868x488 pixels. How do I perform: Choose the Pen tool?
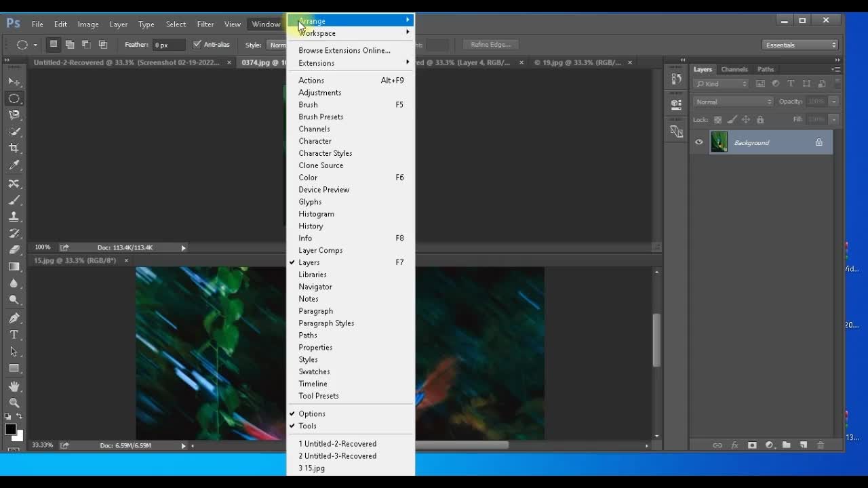14,318
